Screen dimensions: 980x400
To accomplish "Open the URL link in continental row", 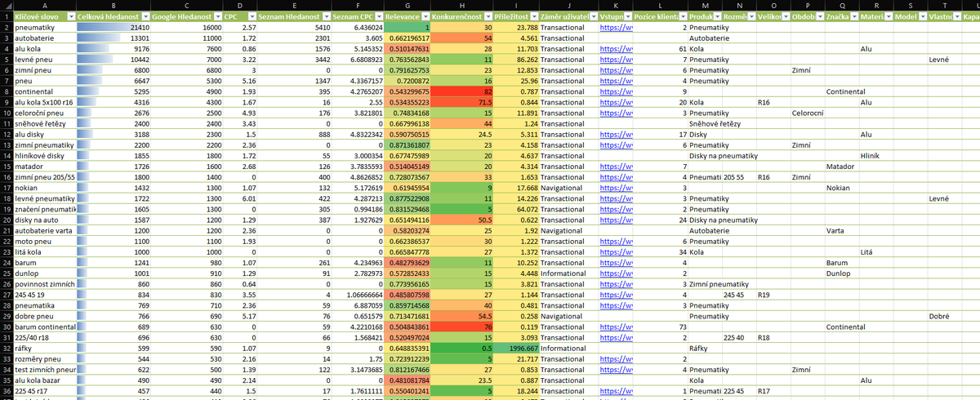I will click(616, 92).
